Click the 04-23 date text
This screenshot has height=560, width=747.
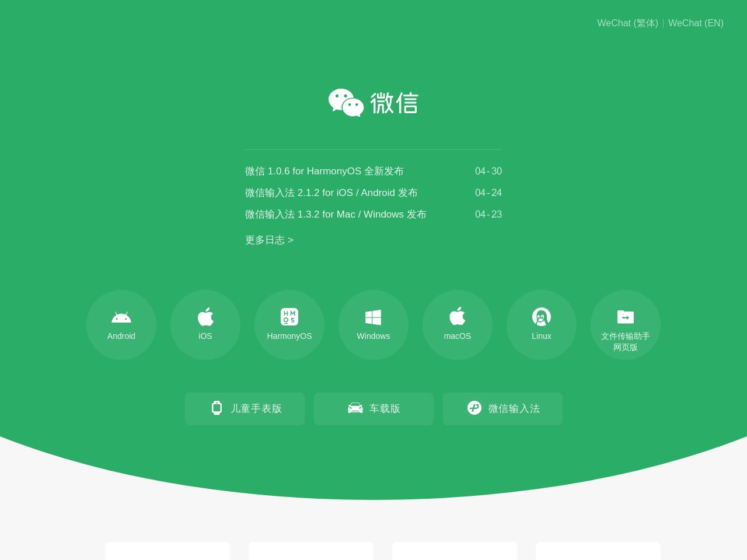[488, 214]
